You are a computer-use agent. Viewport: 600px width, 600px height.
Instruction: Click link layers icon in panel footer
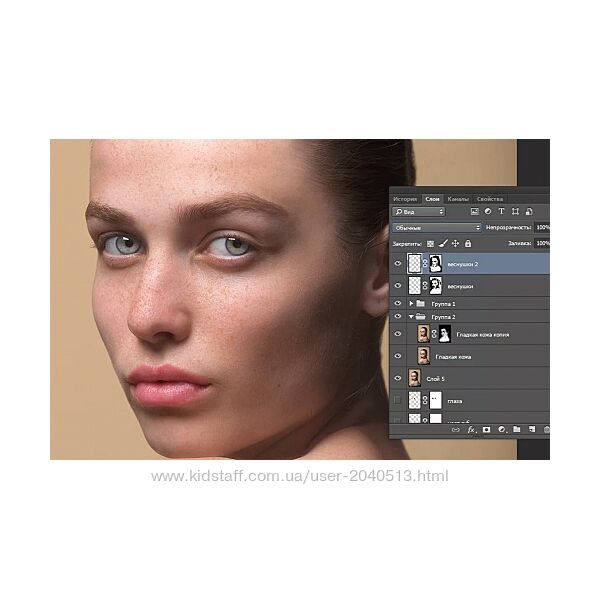tap(455, 430)
